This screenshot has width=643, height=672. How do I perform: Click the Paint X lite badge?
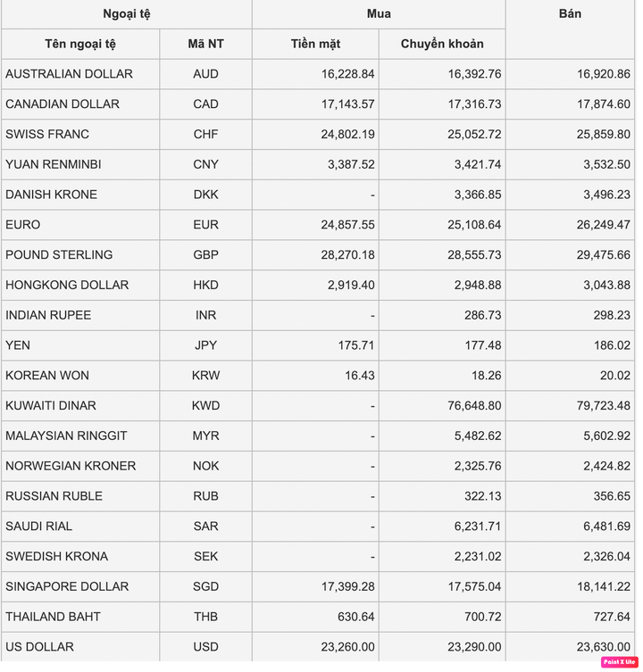tap(617, 661)
